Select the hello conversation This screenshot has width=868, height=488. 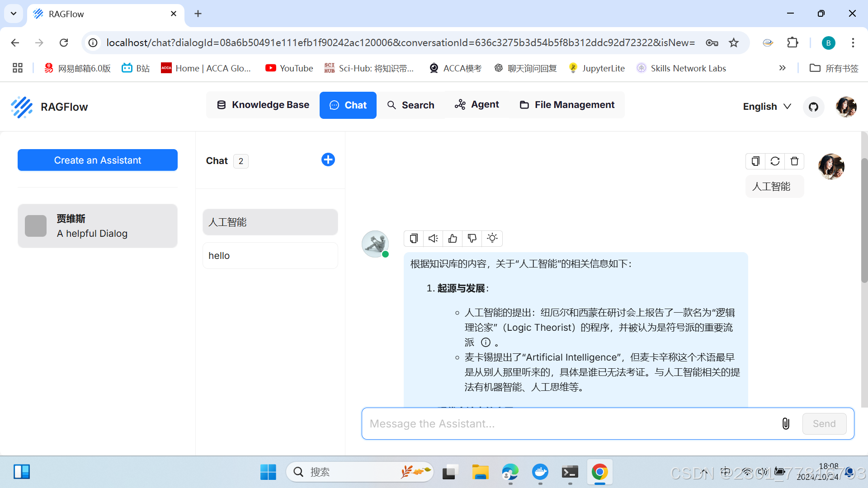pyautogui.click(x=270, y=255)
